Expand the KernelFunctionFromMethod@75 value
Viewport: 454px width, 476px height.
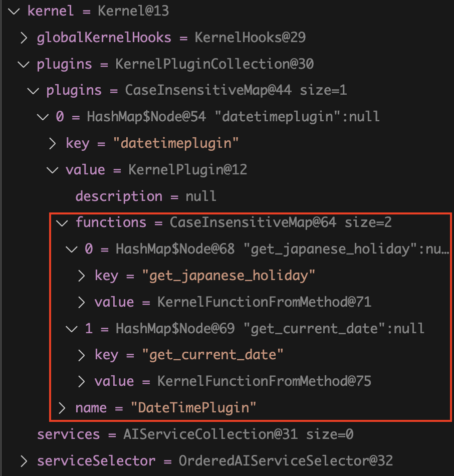click(82, 381)
